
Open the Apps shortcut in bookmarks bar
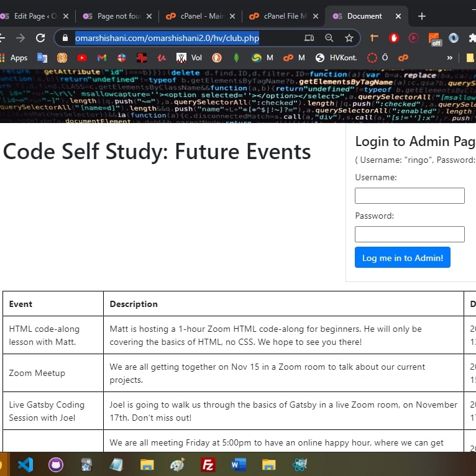14,58
